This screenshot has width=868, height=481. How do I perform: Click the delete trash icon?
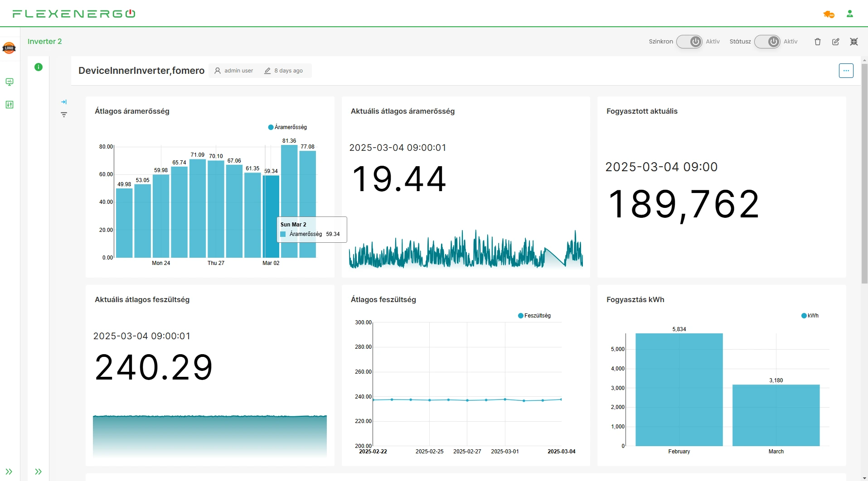coord(818,42)
